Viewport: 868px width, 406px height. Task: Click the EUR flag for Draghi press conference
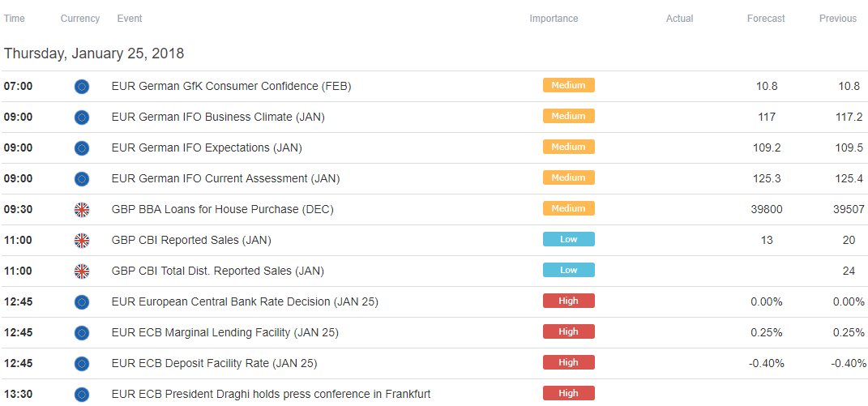click(81, 395)
